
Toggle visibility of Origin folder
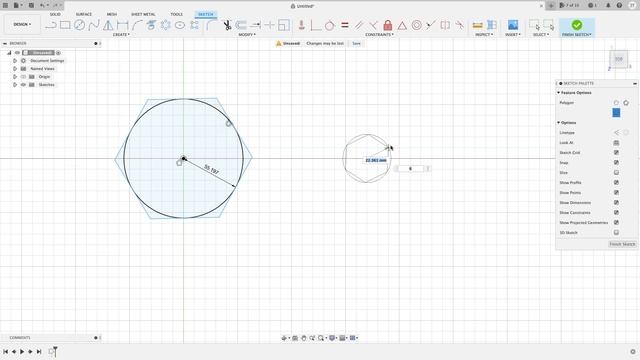coord(23,77)
